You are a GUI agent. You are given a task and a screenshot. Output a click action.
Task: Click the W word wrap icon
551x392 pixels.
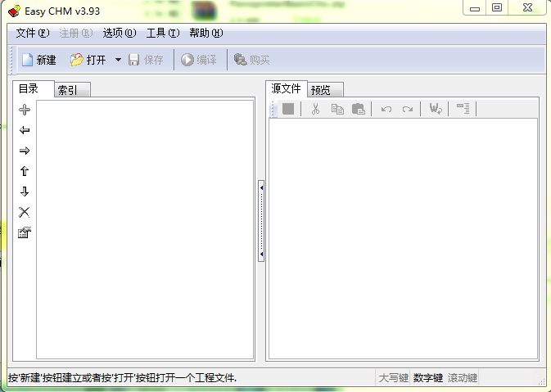tap(436, 109)
